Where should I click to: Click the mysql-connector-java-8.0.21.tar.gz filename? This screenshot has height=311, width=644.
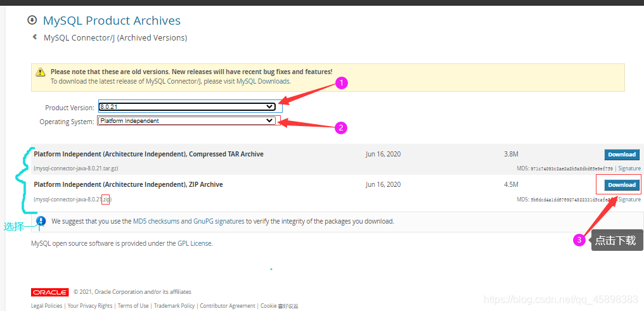77,168
